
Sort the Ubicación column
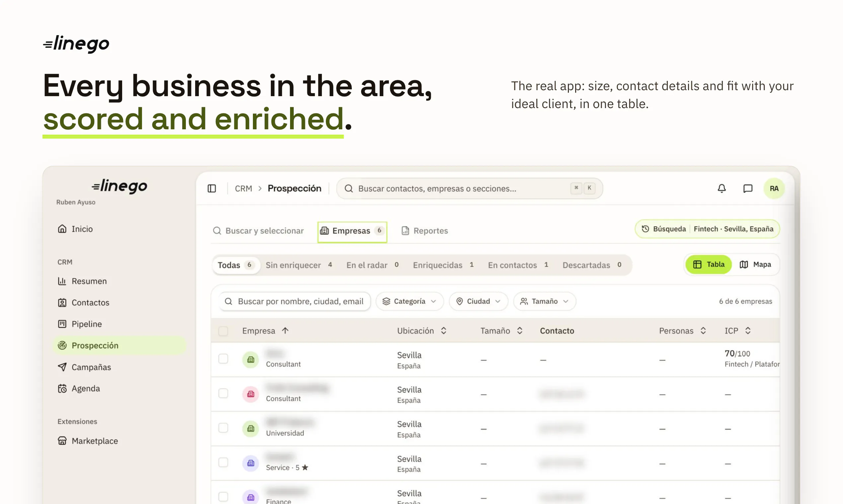click(x=444, y=331)
